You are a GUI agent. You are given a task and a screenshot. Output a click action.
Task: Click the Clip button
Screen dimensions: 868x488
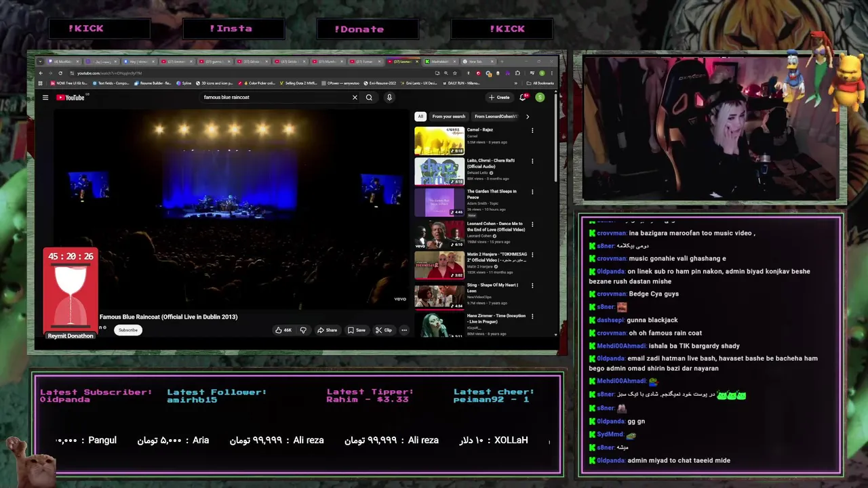pyautogui.click(x=384, y=330)
